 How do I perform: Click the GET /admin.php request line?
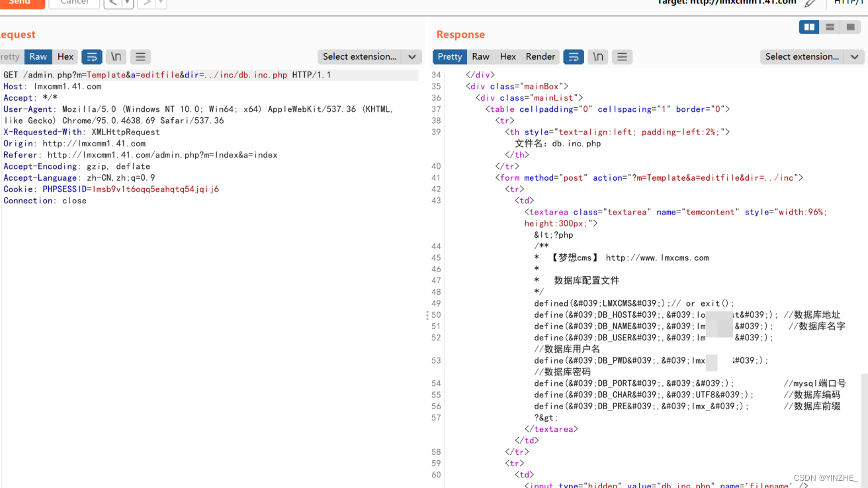click(167, 75)
